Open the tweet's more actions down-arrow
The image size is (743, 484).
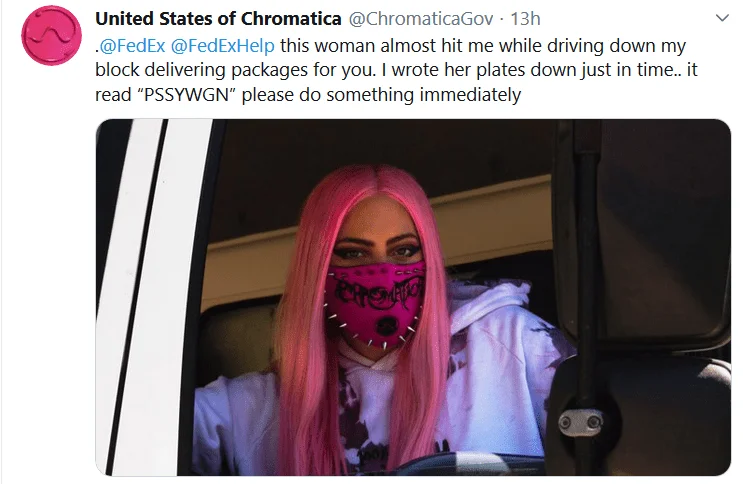[x=722, y=18]
